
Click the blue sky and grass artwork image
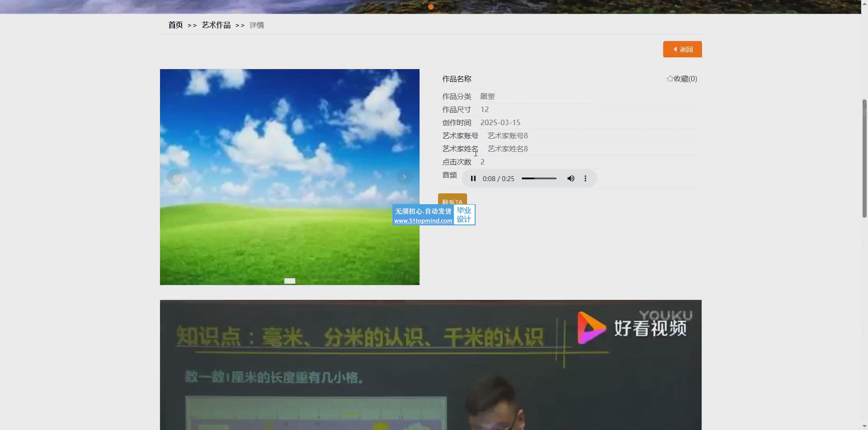pos(289,136)
